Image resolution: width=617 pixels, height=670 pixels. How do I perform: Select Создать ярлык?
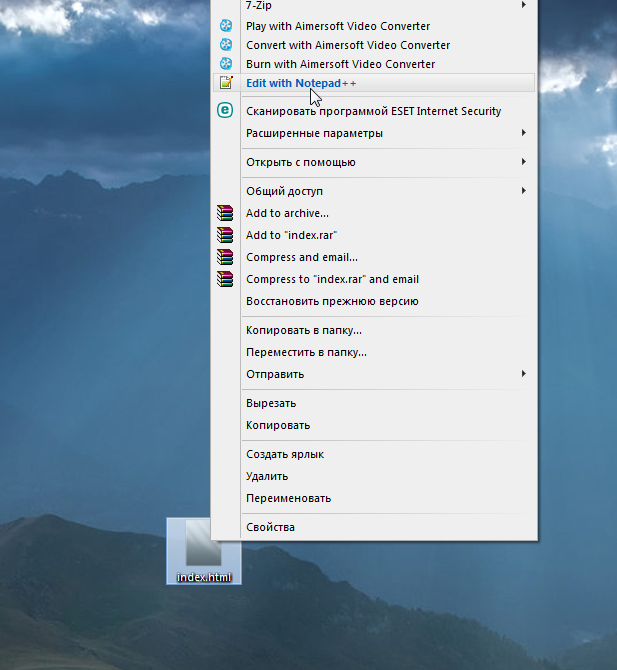[374, 454]
